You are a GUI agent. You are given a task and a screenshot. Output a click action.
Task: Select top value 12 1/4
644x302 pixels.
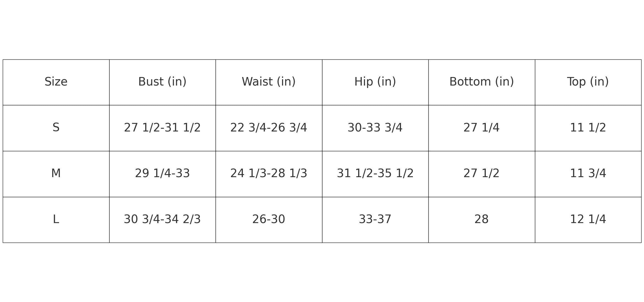point(588,219)
